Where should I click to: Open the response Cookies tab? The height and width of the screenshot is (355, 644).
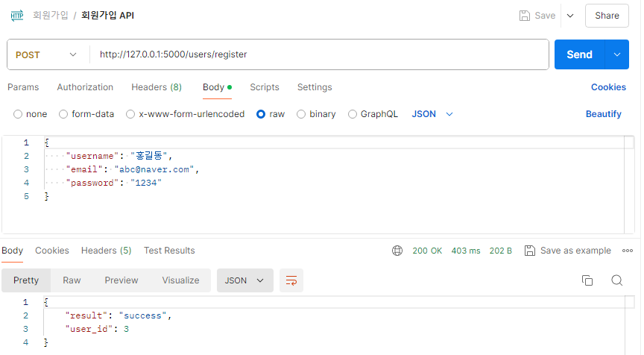coord(52,251)
